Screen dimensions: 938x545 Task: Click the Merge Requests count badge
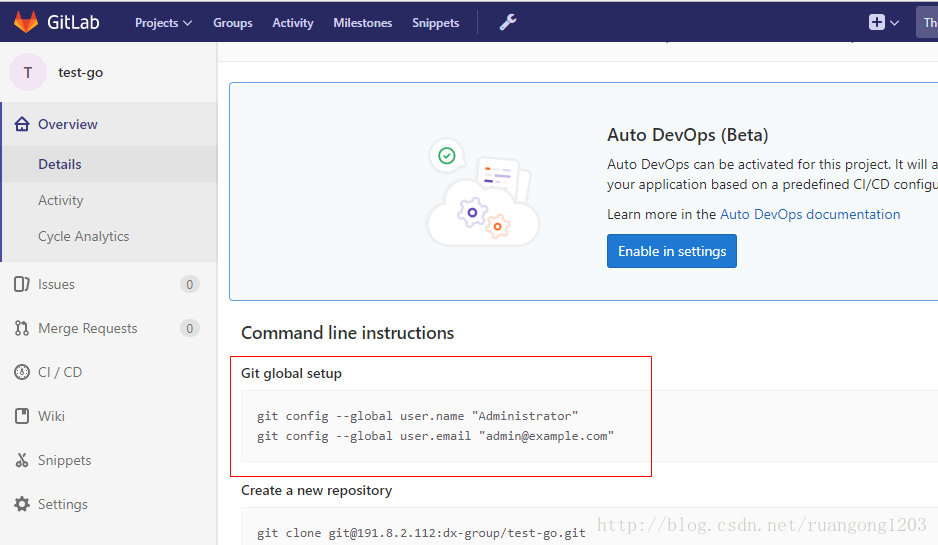click(x=190, y=328)
